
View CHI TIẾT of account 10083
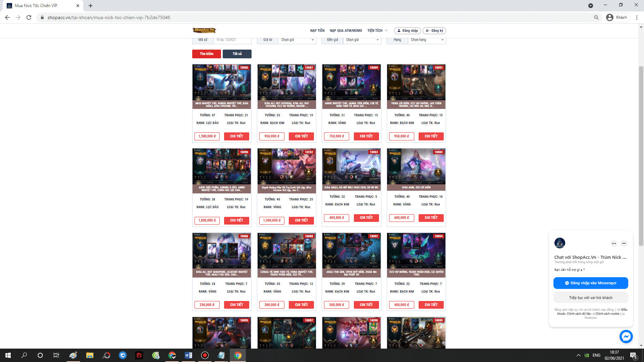point(366,218)
